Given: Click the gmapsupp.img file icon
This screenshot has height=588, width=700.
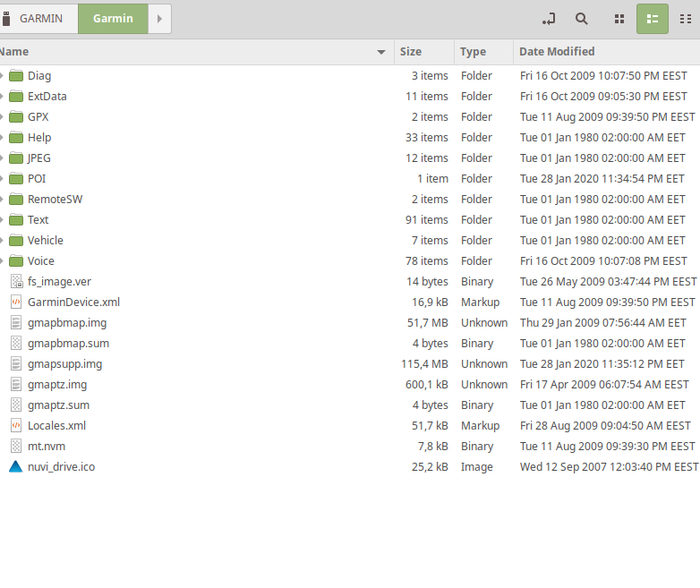Looking at the screenshot, I should click(x=16, y=364).
